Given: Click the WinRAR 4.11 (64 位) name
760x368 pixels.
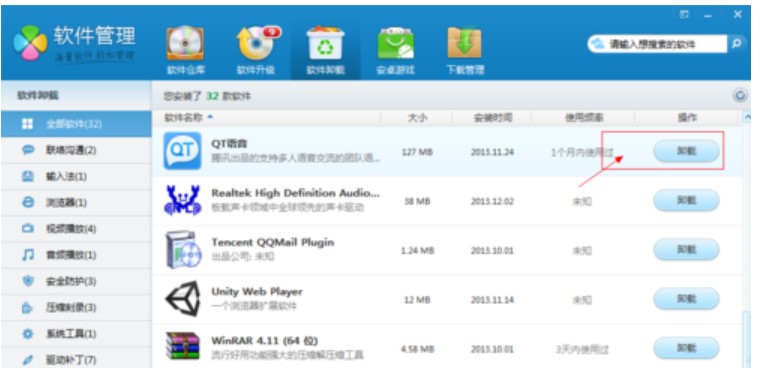Looking at the screenshot, I should click(265, 340).
